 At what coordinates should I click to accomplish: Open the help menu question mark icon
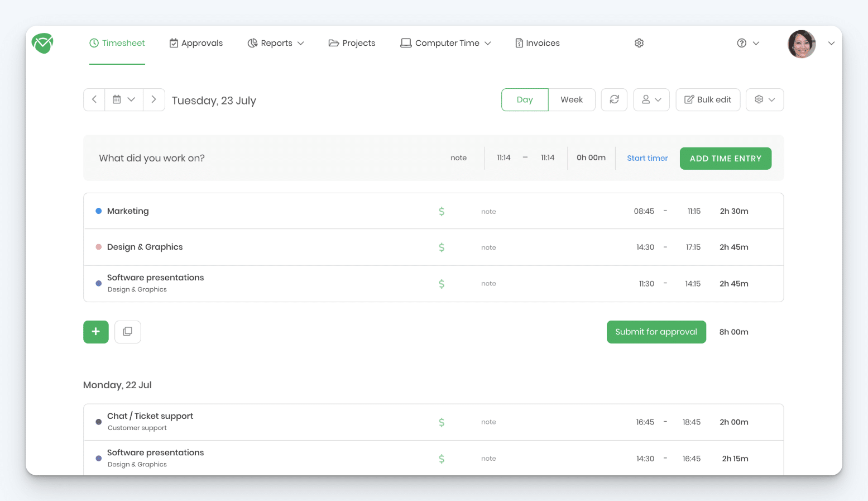click(741, 42)
